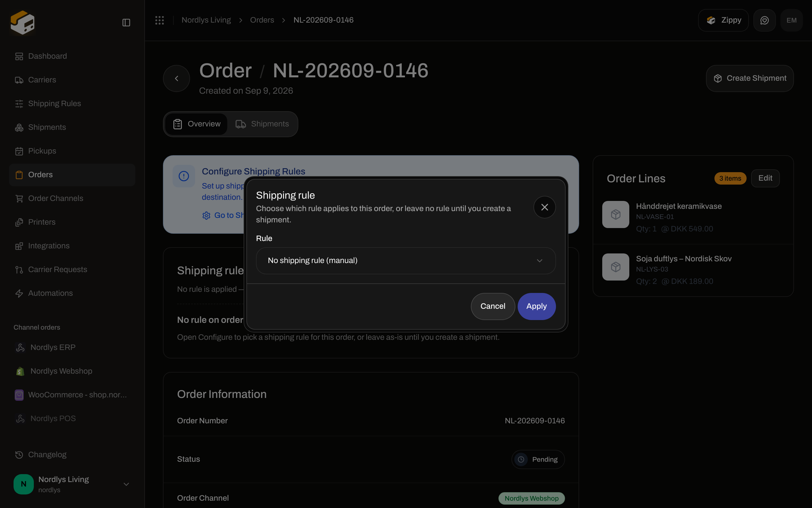Click the Created on Sep 9, 2026 text
This screenshot has height=508, width=812.
[x=246, y=91]
